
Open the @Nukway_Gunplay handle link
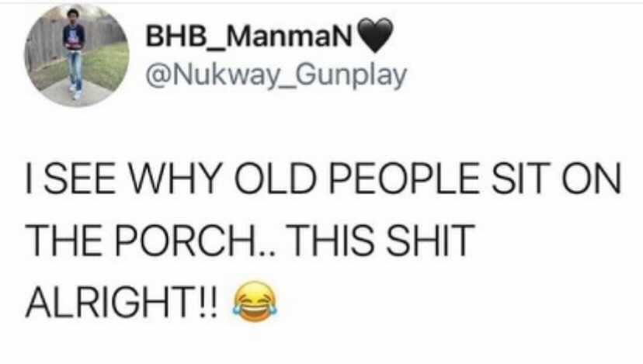276,76
